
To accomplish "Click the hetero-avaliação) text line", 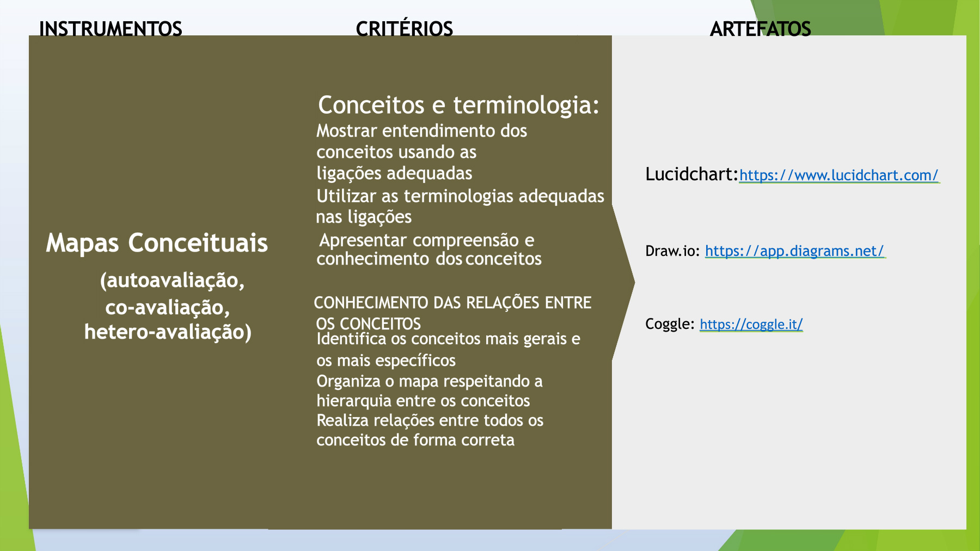I will point(168,332).
